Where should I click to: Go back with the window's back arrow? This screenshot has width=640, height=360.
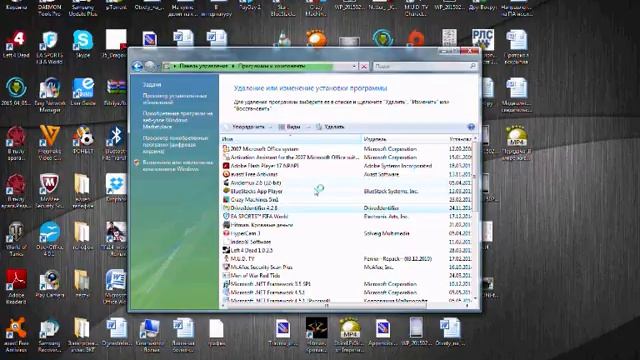click(137, 66)
